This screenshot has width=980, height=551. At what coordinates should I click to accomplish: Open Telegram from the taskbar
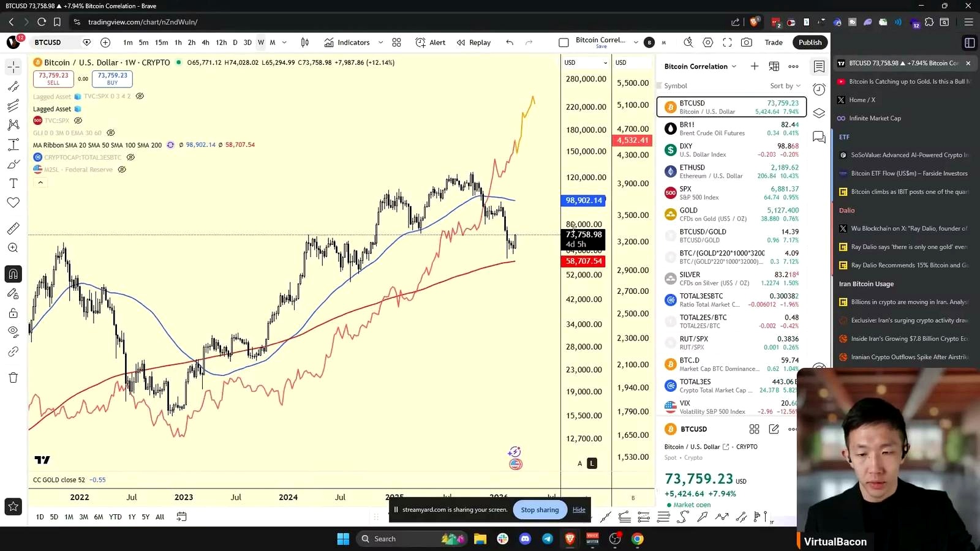[548, 539]
